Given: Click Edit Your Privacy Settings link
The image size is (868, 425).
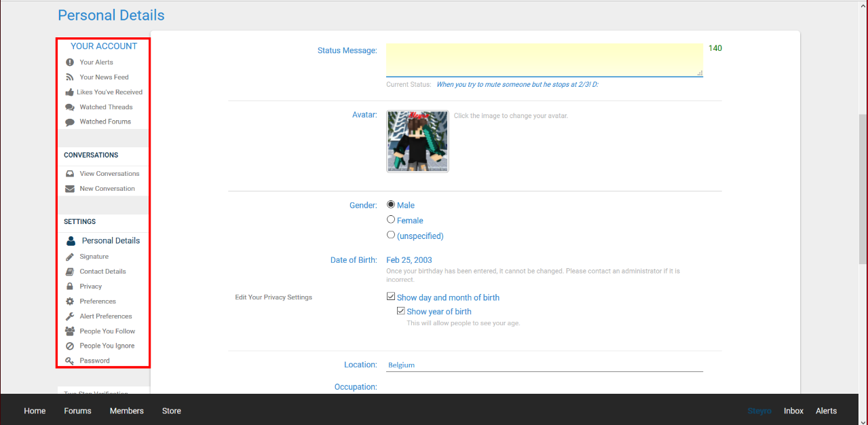Looking at the screenshot, I should pos(273,297).
